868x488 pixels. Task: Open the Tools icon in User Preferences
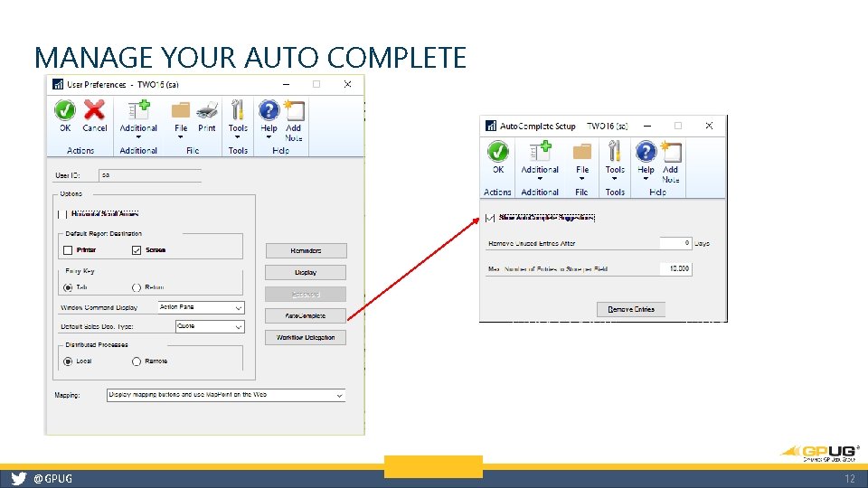click(238, 110)
